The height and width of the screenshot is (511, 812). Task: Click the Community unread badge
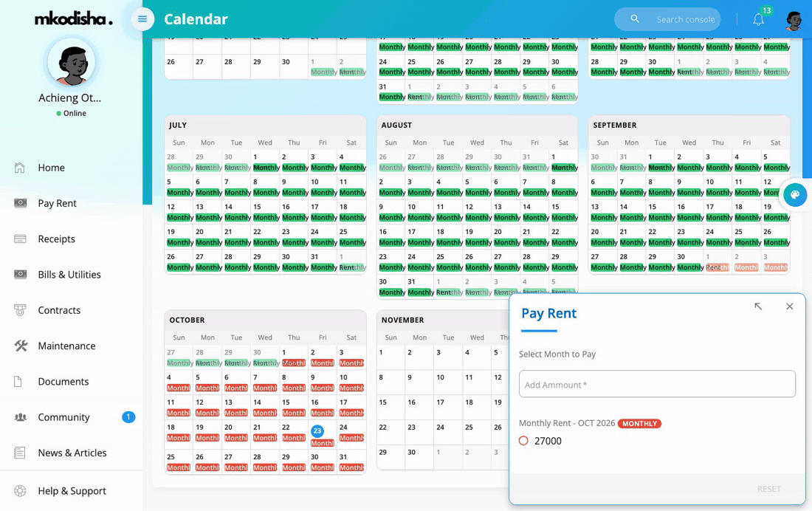coord(128,416)
